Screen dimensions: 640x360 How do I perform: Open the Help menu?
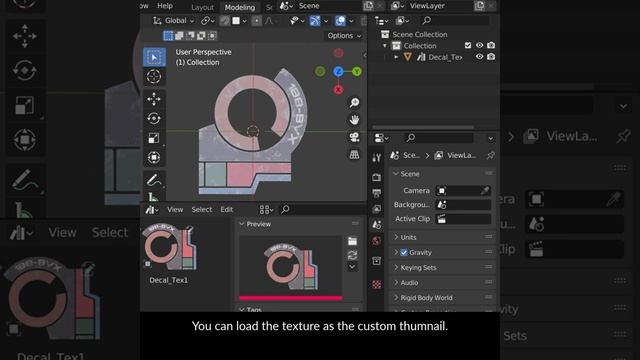point(165,6)
